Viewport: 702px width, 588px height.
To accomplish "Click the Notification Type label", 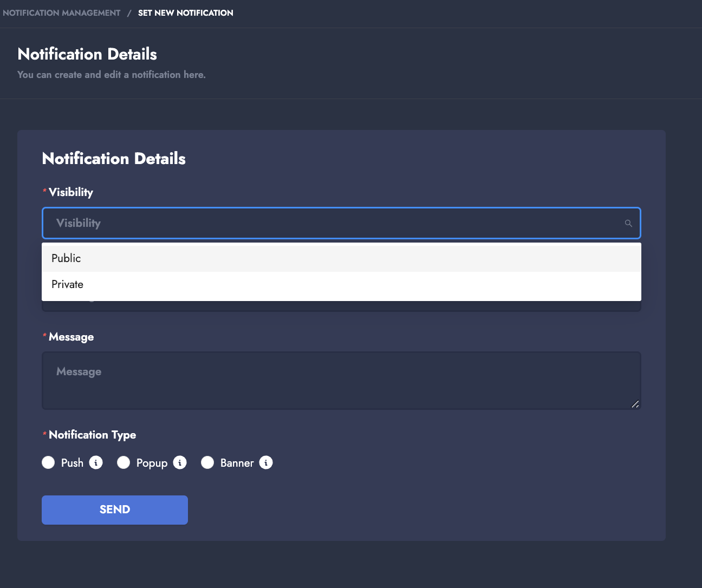I will point(92,435).
